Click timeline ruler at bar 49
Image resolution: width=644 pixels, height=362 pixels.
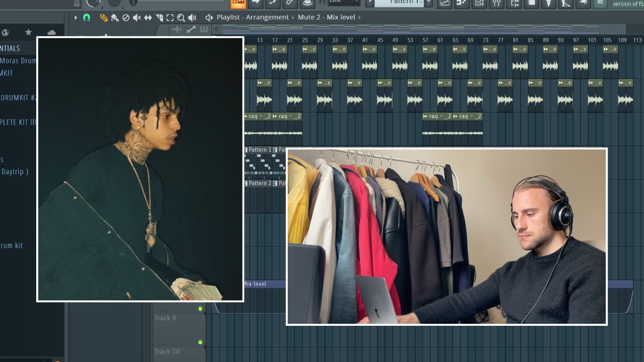tap(395, 40)
